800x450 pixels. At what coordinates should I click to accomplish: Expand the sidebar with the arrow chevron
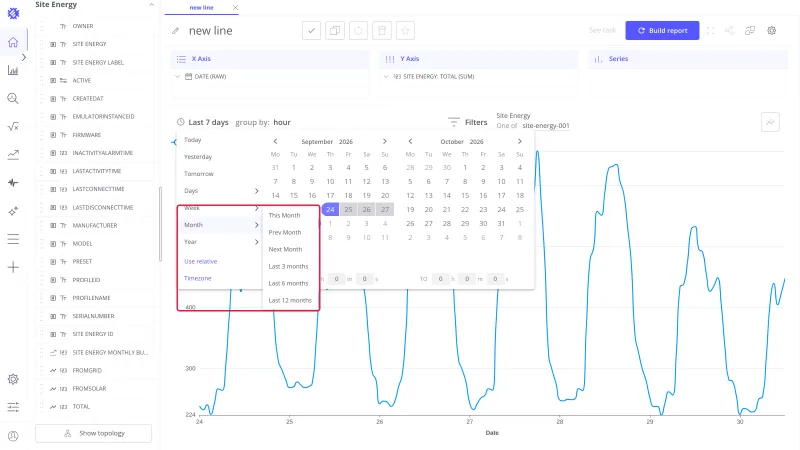coord(23,57)
